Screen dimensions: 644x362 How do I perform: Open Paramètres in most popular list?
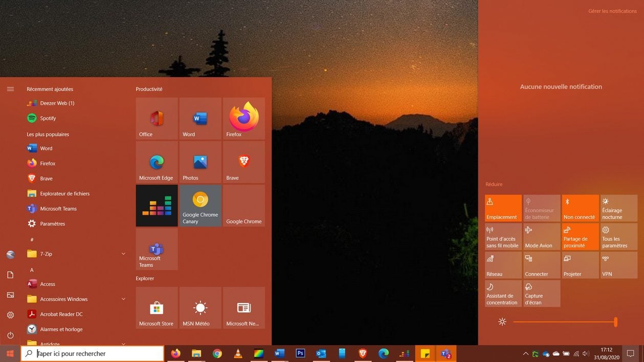pos(77,223)
